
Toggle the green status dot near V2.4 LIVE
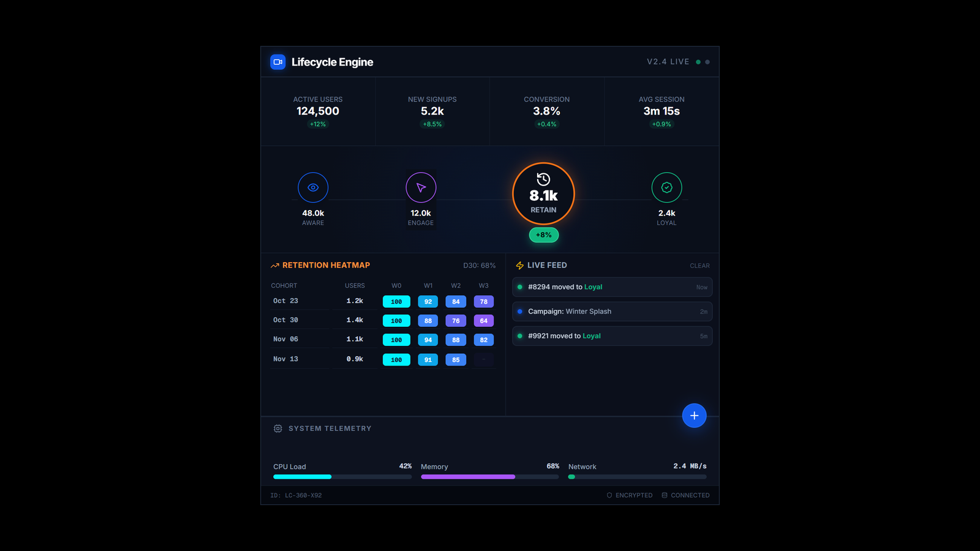pyautogui.click(x=698, y=62)
